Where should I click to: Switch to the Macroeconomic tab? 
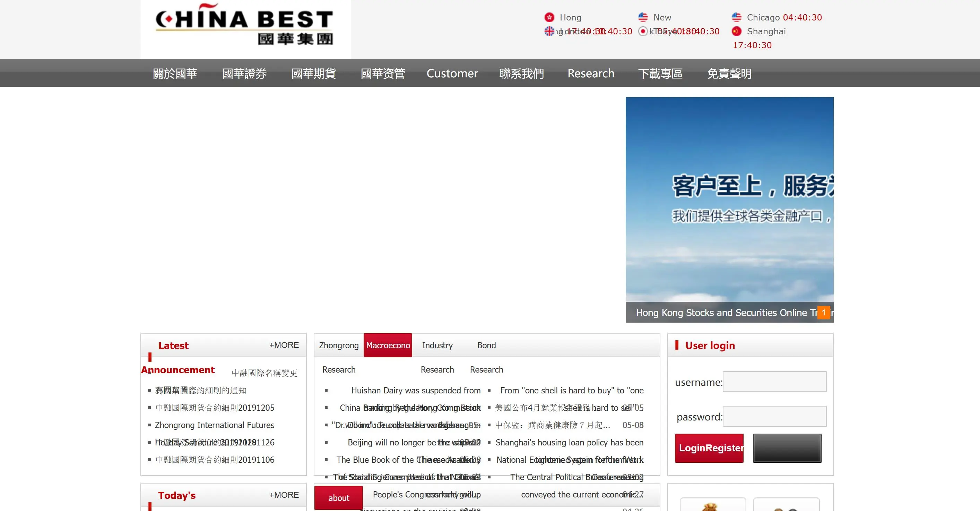[x=388, y=346]
